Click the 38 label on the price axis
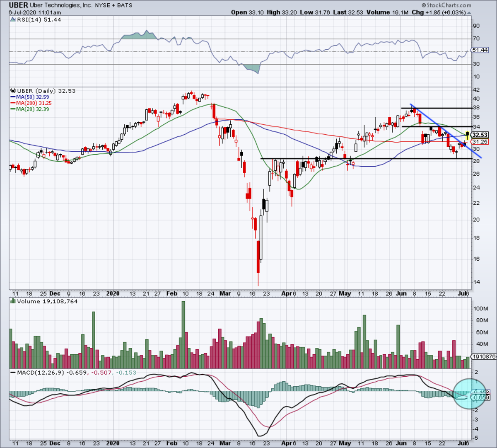The width and height of the screenshot is (497, 448). click(x=476, y=107)
